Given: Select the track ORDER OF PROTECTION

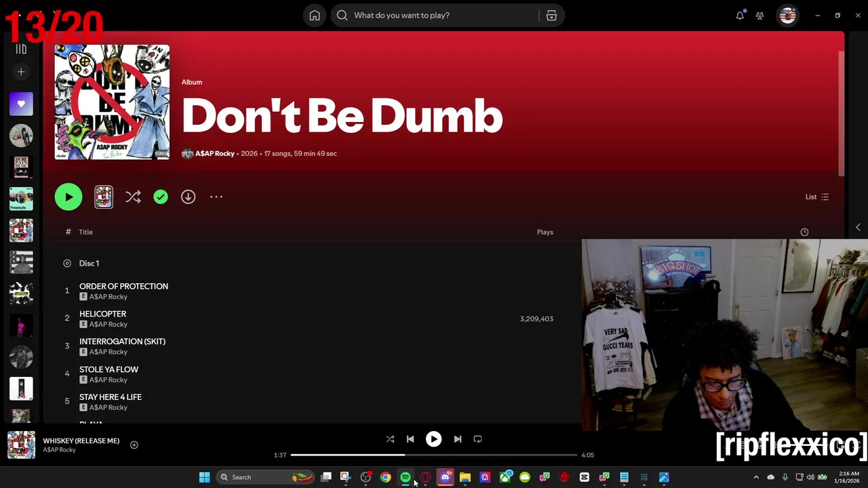Looking at the screenshot, I should point(123,286).
